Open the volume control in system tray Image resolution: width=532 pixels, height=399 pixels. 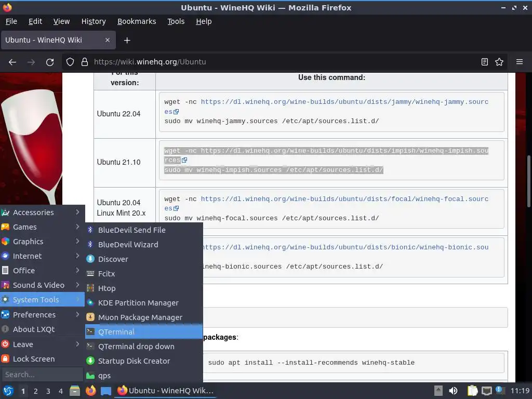pyautogui.click(x=453, y=391)
